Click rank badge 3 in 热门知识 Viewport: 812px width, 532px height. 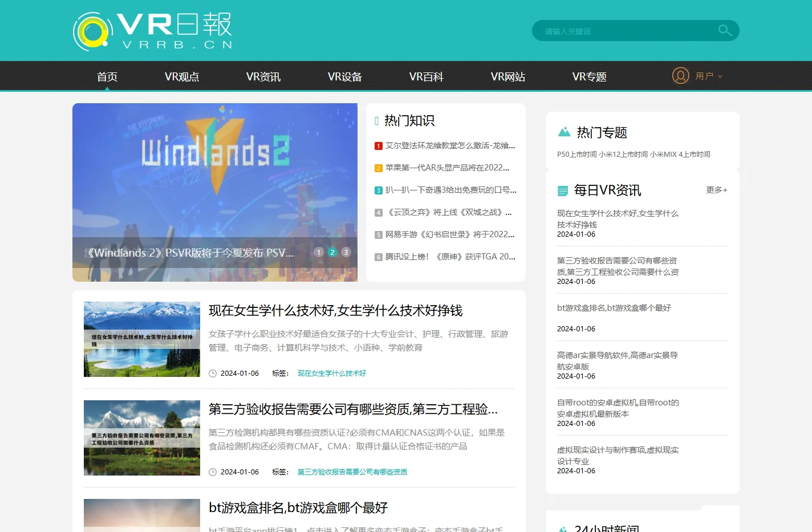[378, 190]
